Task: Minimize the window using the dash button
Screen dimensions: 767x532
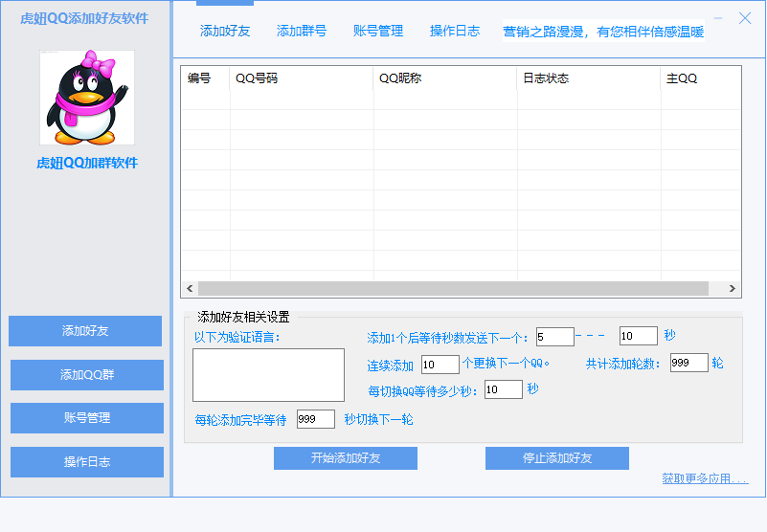Action: [x=718, y=18]
